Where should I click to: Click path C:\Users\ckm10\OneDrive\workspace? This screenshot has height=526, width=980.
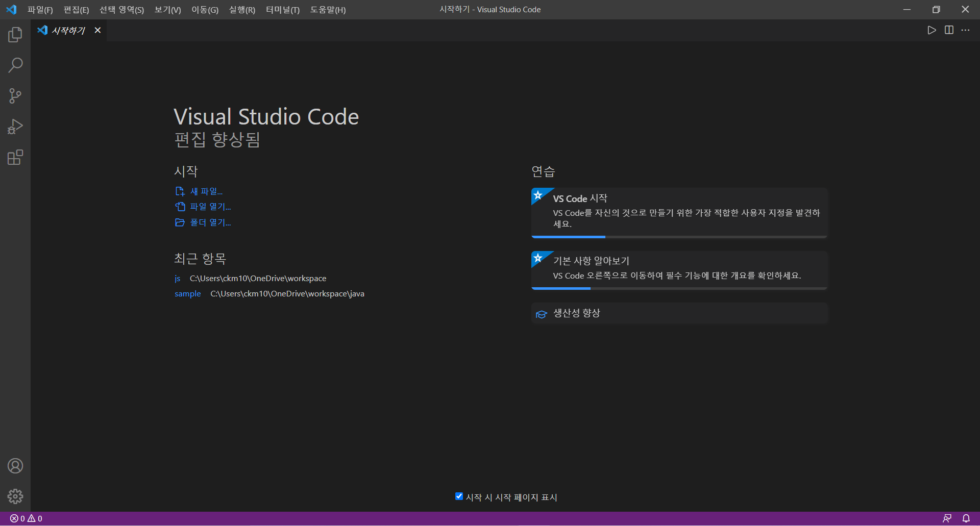pyautogui.click(x=258, y=279)
